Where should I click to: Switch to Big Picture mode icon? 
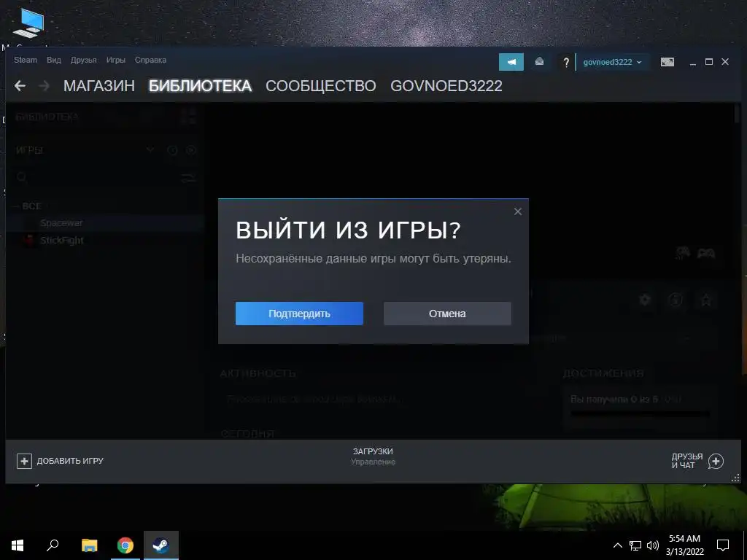click(667, 62)
